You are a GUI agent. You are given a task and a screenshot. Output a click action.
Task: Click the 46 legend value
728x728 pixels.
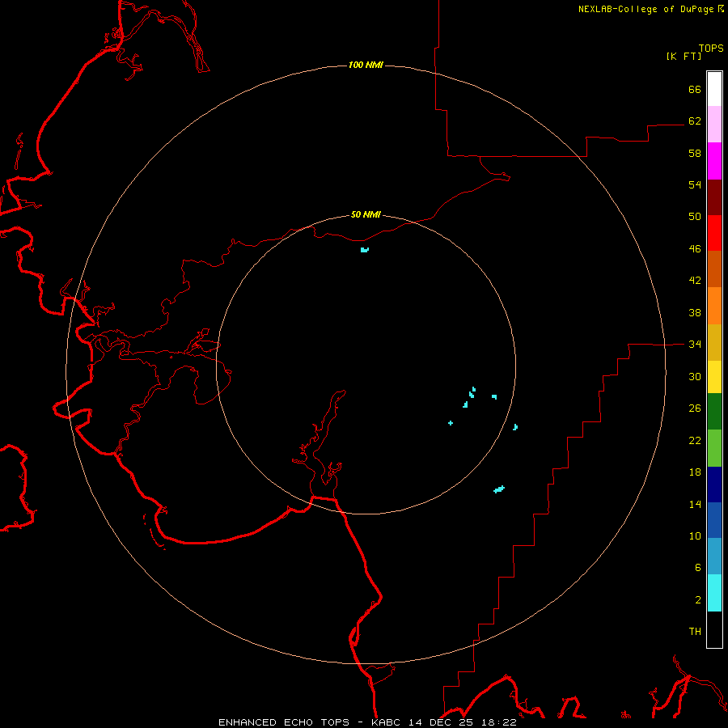(695, 249)
